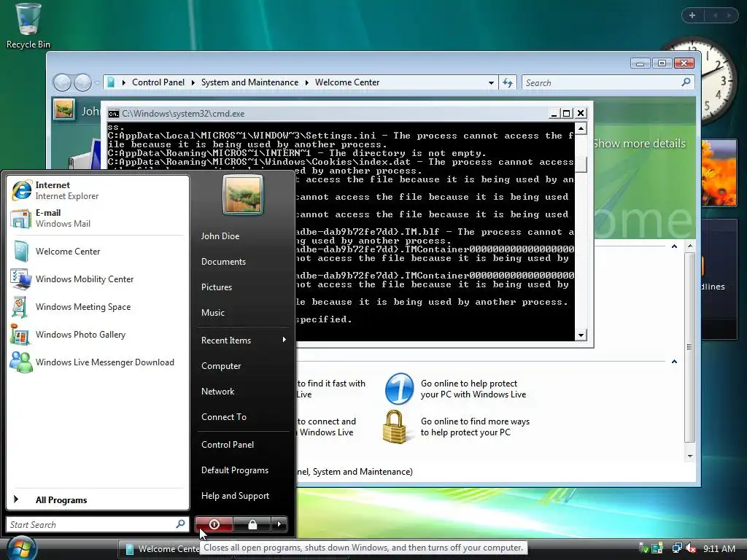Click Welcome Center breadcrumb
747x560 pixels.
click(347, 82)
